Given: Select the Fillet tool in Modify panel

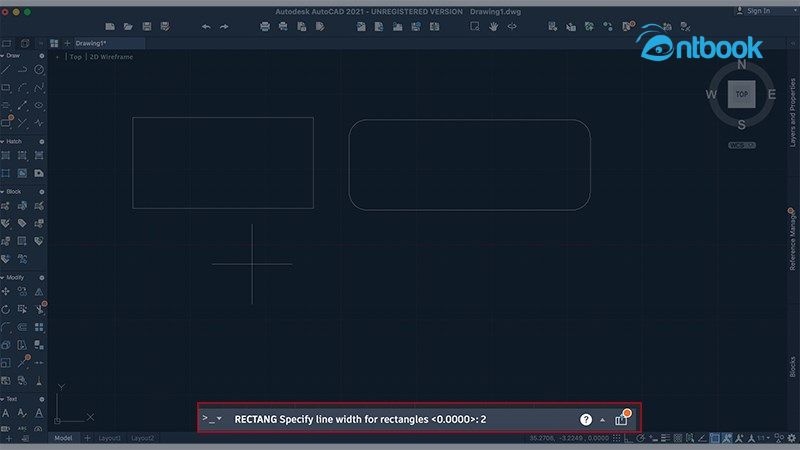Looking at the screenshot, I should pyautogui.click(x=6, y=327).
